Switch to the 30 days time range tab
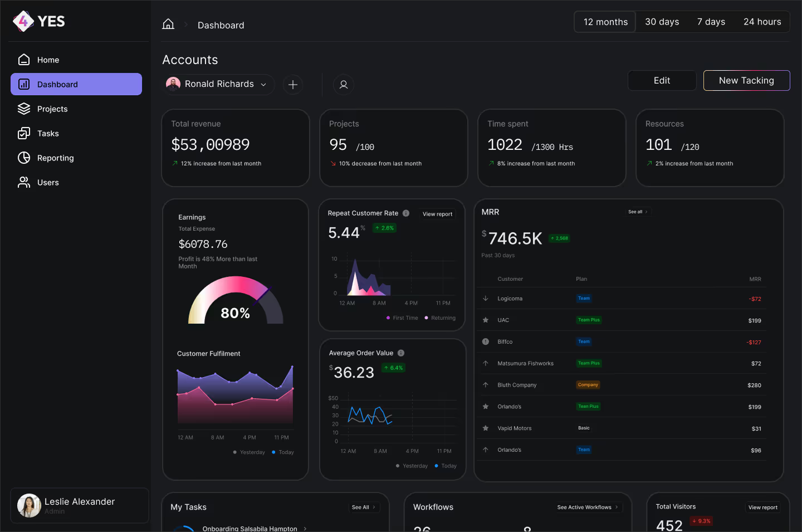This screenshot has width=802, height=532. pos(662,21)
